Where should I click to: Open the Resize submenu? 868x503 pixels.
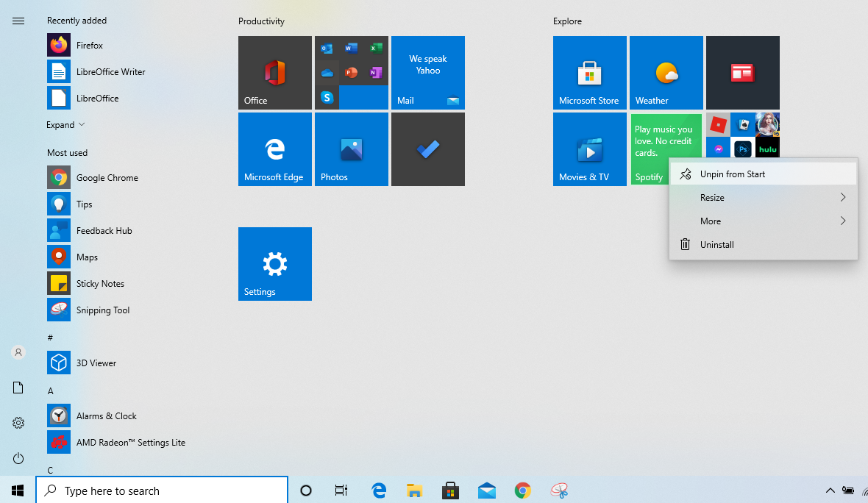[764, 198]
